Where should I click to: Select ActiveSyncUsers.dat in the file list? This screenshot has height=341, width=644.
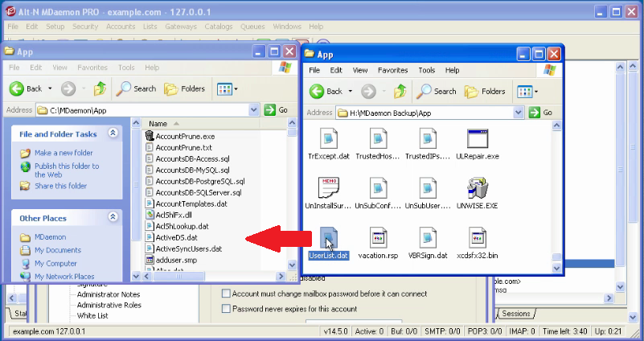(184, 249)
